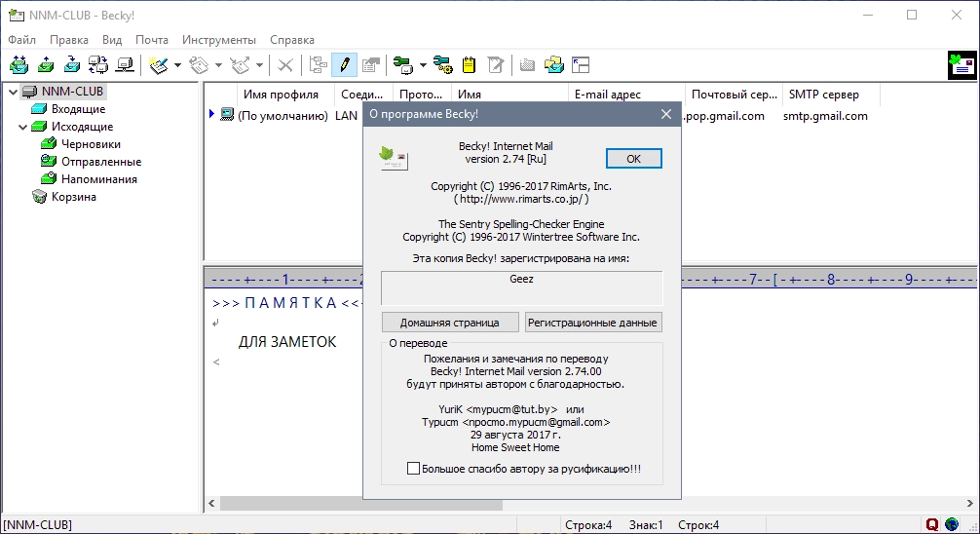980x534 pixels.
Task: Tick the 'Большое спасибо автору' checkbox
Action: pyautogui.click(x=413, y=469)
